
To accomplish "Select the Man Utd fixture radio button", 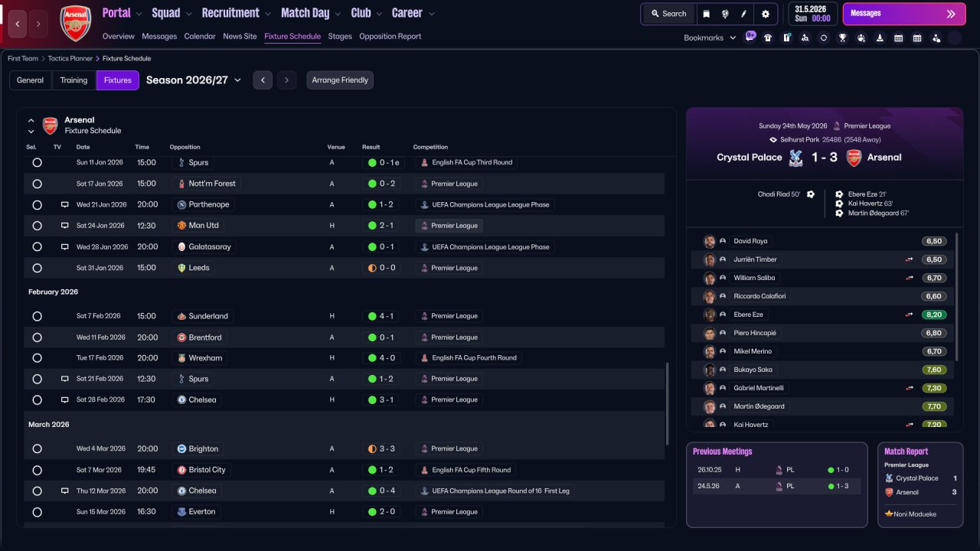I will (37, 226).
